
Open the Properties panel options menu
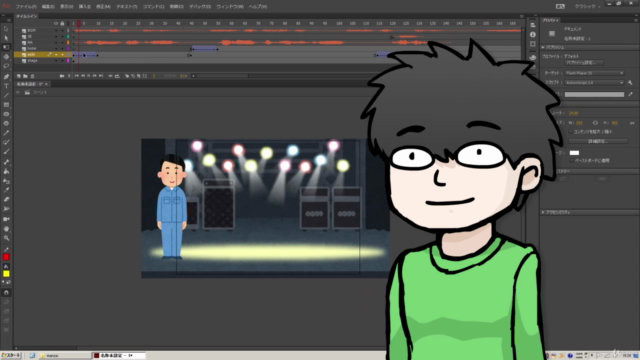pos(636,20)
